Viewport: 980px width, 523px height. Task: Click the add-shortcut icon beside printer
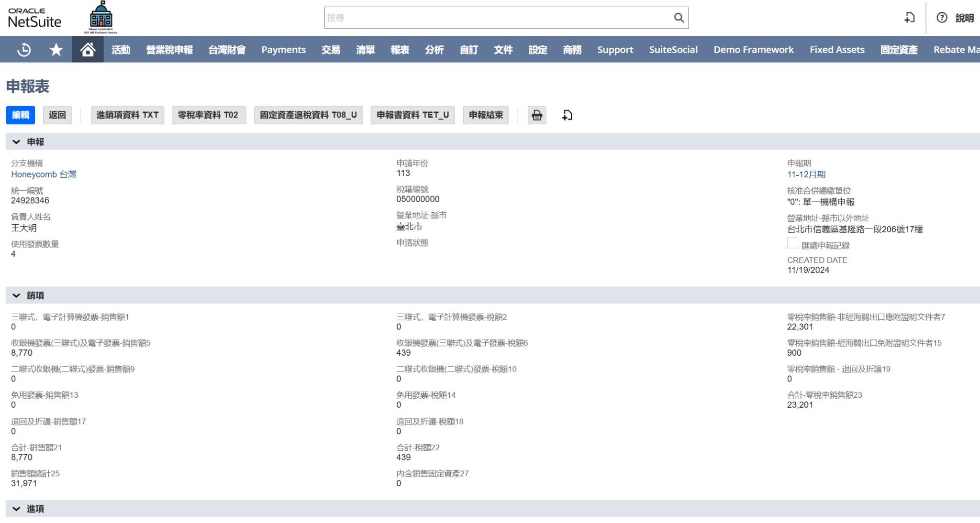point(567,115)
